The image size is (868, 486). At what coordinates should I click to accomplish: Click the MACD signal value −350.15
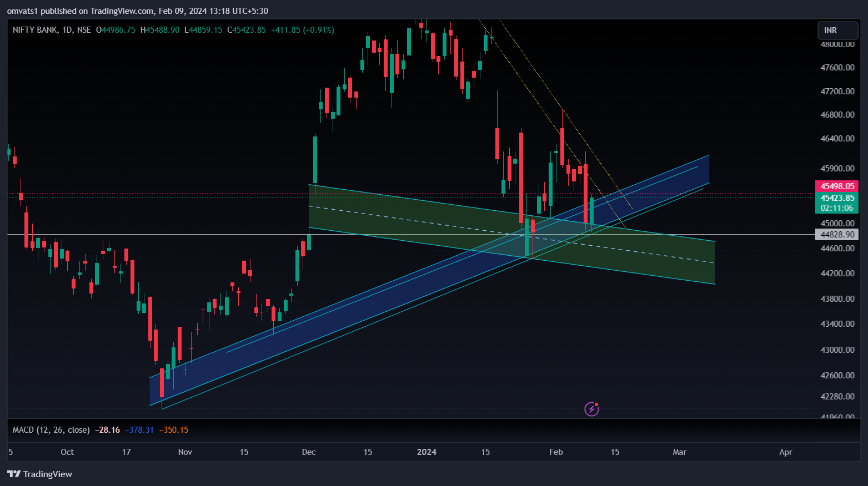coord(174,430)
